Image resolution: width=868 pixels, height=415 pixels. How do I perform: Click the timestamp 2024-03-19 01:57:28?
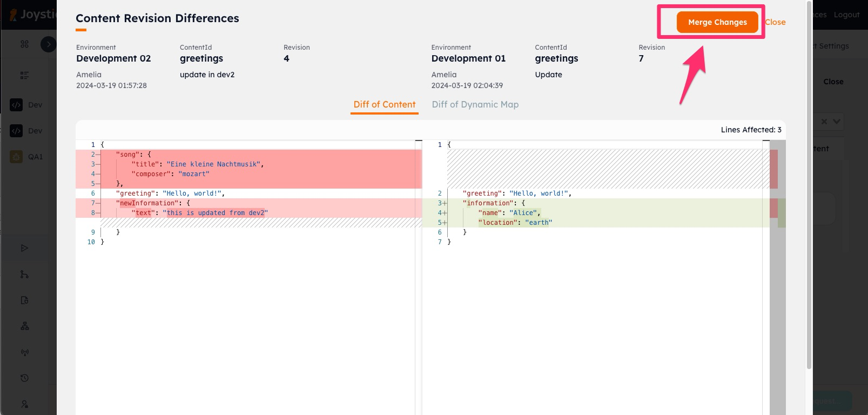(111, 85)
